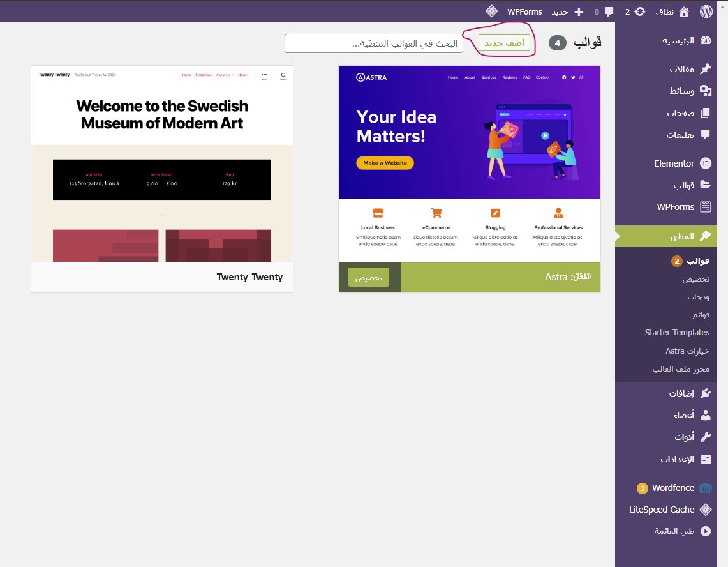
Task: Open the قوائم submenu link
Action: click(701, 315)
